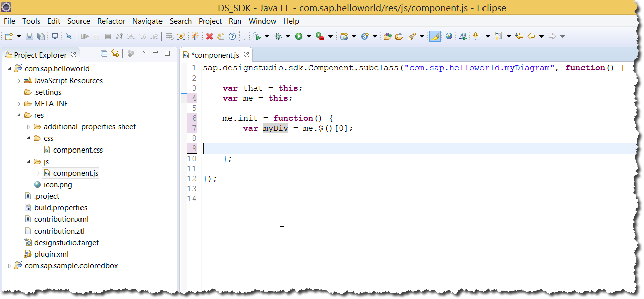This screenshot has height=299, width=644.
Task: Open the Run configurations dropdown arrow
Action: [x=309, y=36]
